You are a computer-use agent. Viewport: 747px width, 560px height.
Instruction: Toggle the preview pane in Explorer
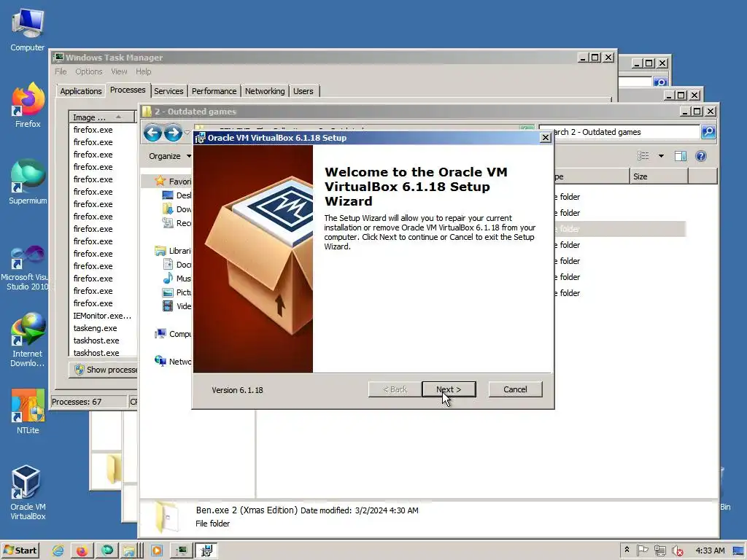681,156
